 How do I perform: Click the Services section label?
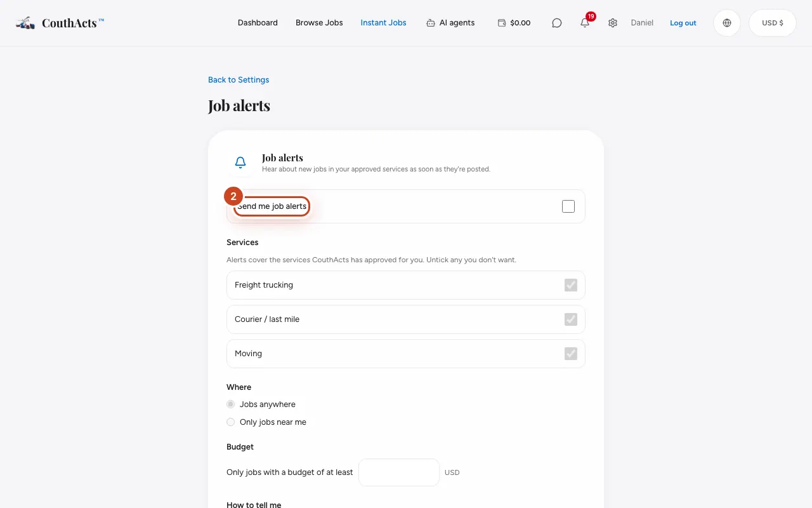[242, 243]
